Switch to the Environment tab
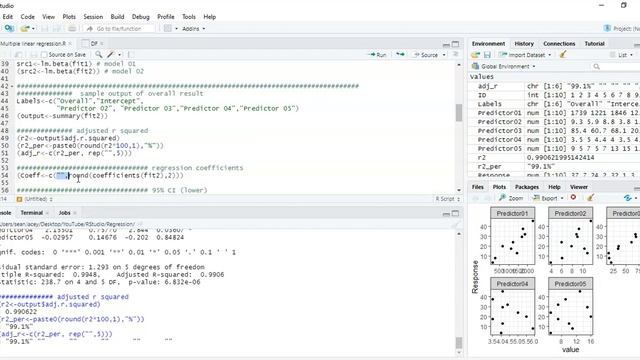640x360 pixels. (488, 43)
